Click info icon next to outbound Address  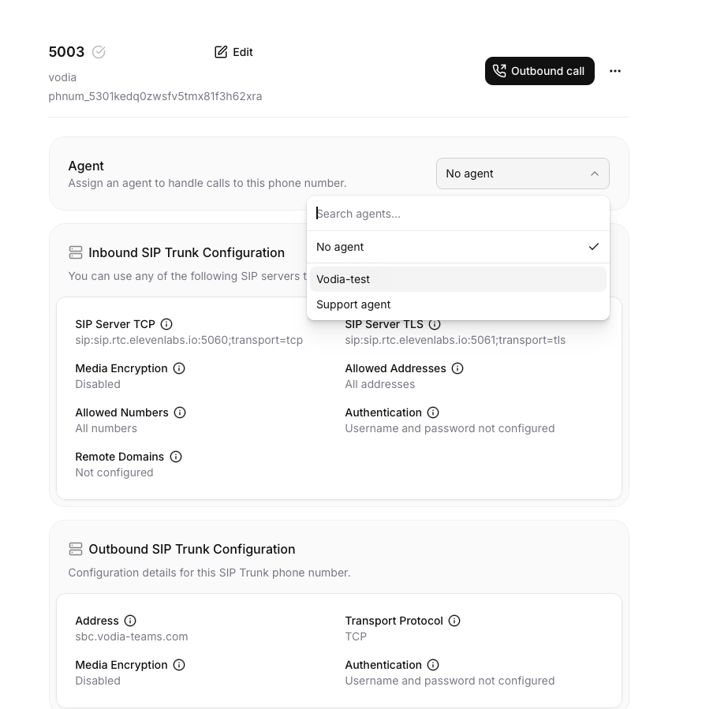pos(130,621)
